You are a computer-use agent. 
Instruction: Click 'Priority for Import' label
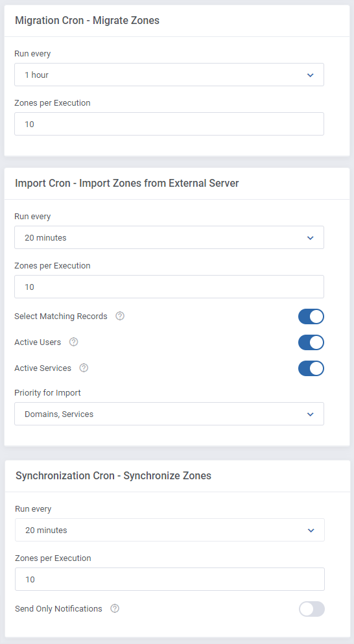[47, 392]
